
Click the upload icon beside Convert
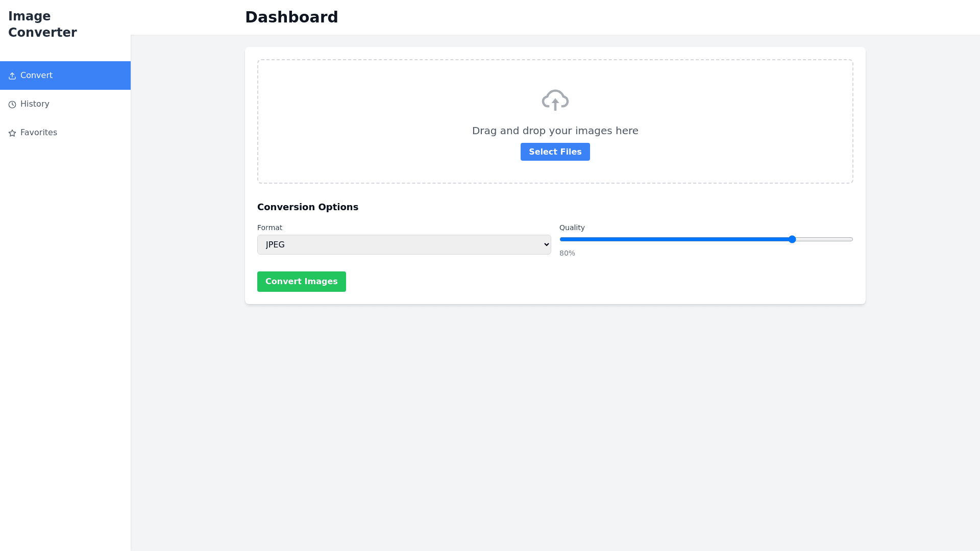(x=12, y=76)
